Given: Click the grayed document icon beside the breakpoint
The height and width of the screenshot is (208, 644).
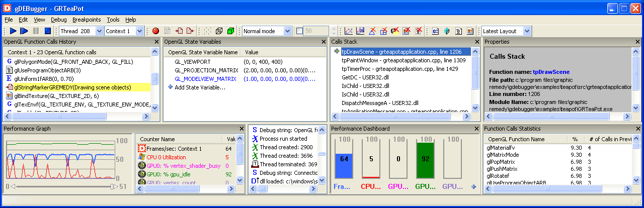Looking at the screenshot, I should pyautogui.click(x=168, y=31).
